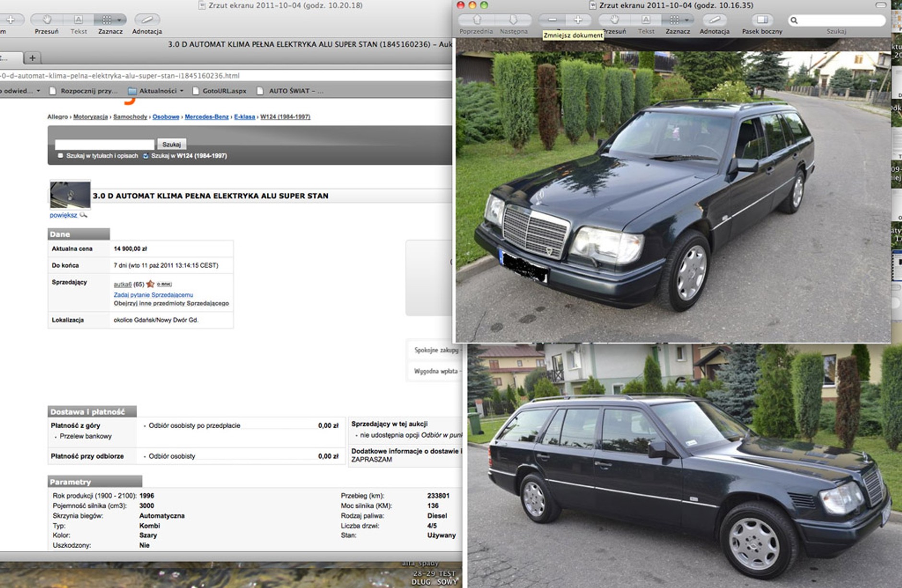Screen dimensions: 902x588
Task: Click the Poprzednia (previous page) arrow icon
Action: click(476, 20)
